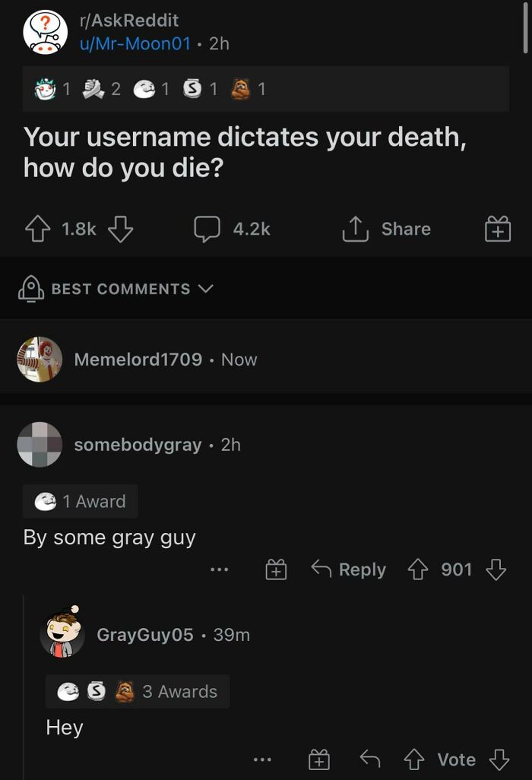
Task: Open r/AskReddit subreddit
Action: click(130, 19)
